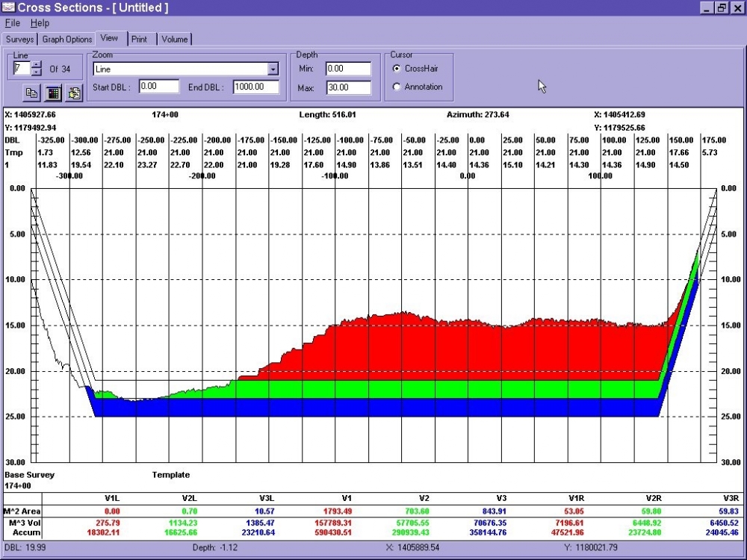Open the Zoom combo box showing Line
Image resolution: width=747 pixels, height=560 pixels.
(186, 69)
